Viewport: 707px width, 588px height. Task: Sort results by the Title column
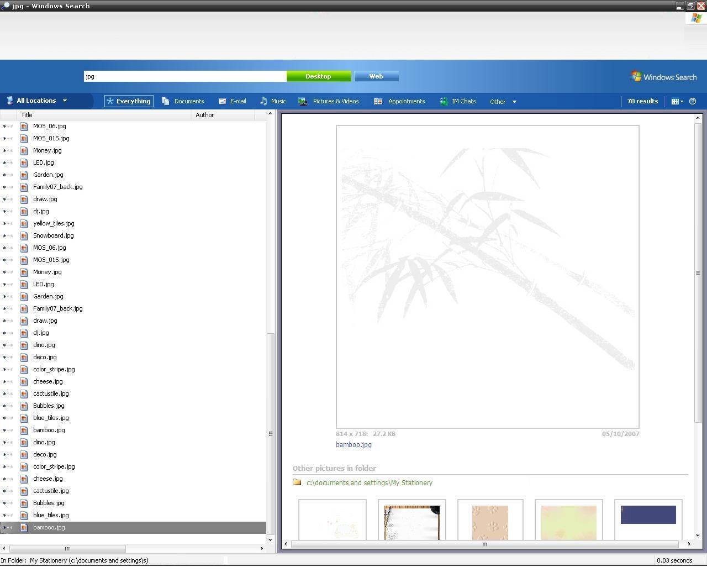(x=27, y=115)
